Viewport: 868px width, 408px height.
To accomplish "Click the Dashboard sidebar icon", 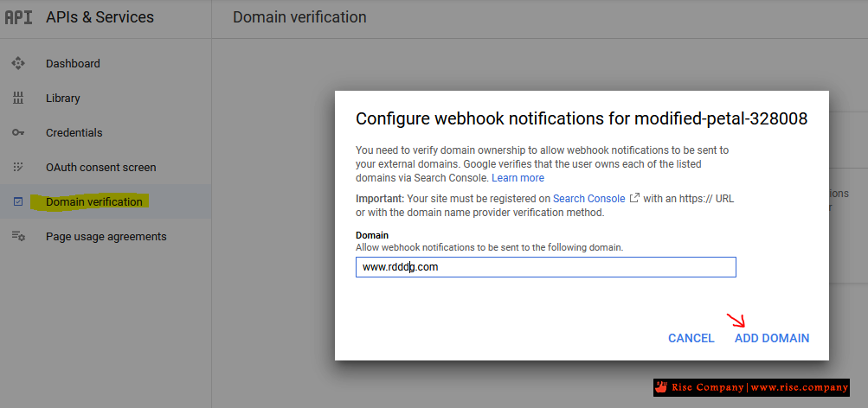I will [18, 63].
